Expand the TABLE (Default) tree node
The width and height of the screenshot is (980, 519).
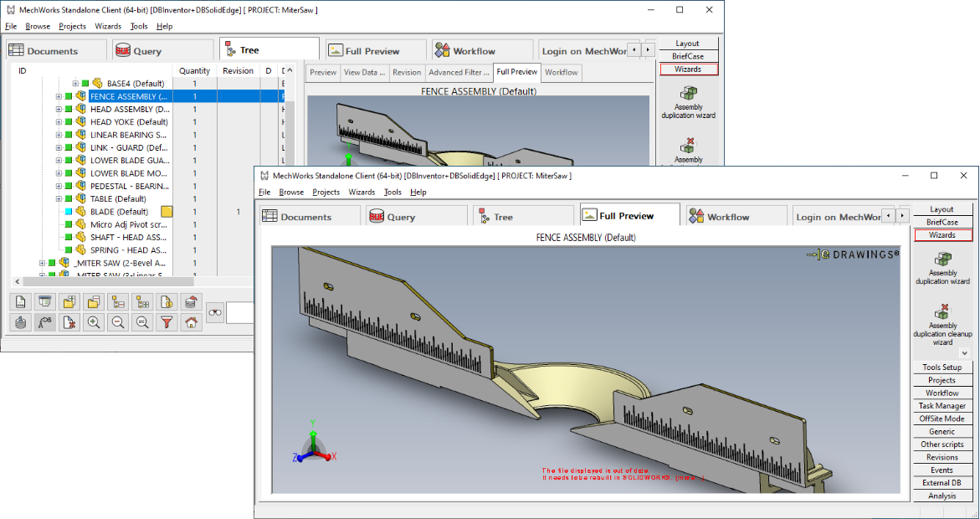(59, 199)
